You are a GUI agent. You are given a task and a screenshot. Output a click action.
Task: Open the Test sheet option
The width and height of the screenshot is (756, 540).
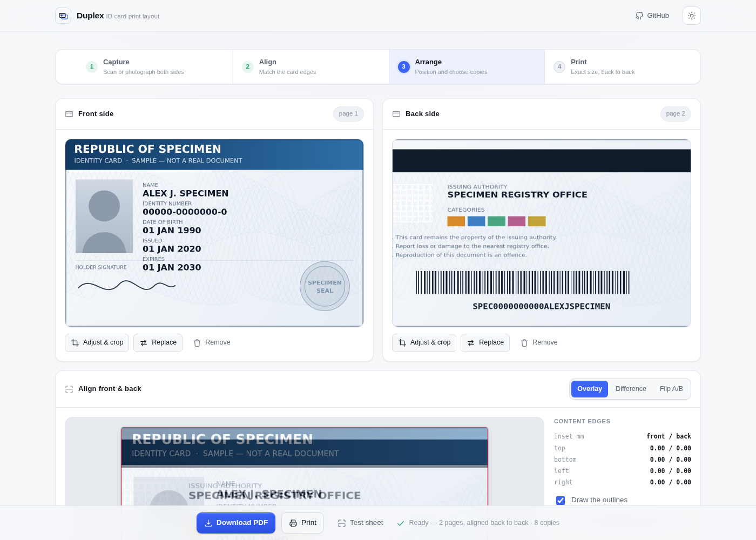[x=360, y=523]
